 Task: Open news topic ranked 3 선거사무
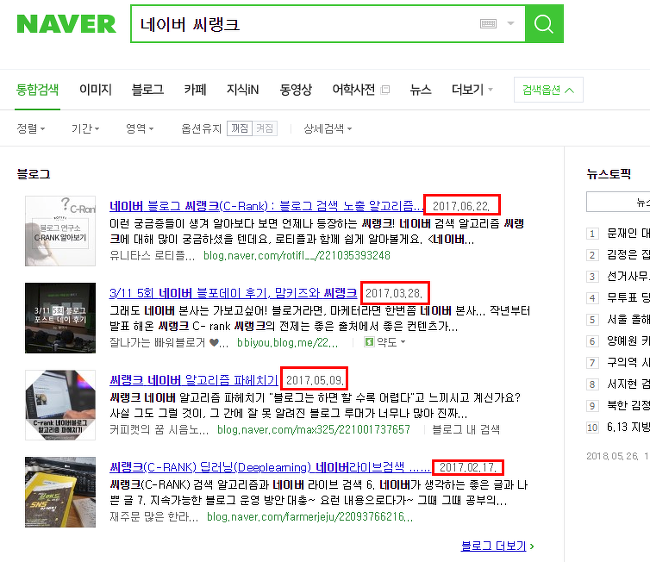[x=628, y=276]
